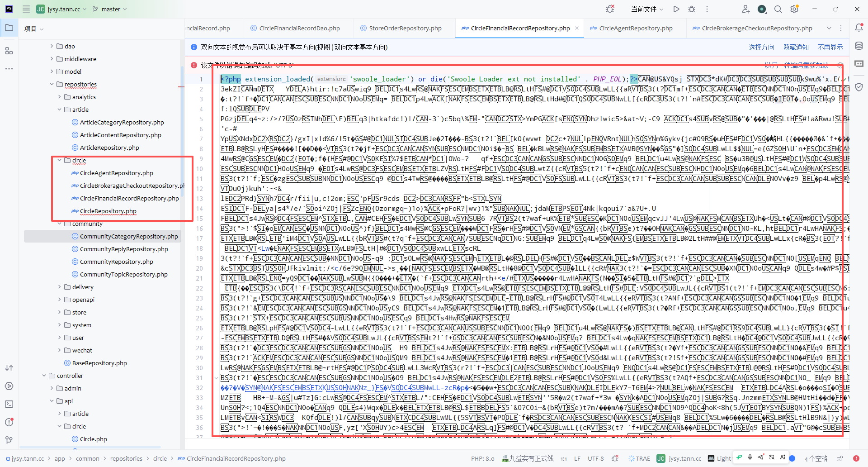Open the 当前文件 run configuration dropdown
Image resolution: width=868 pixels, height=467 pixels.
[647, 9]
